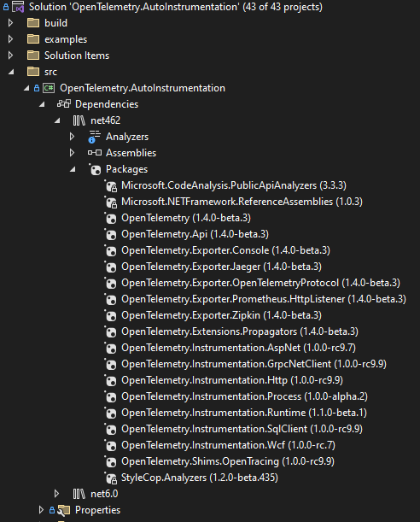The height and width of the screenshot is (522, 420).
Task: Select OpenTelemetry.Exporter.Zipkin package row
Action: tap(221, 315)
